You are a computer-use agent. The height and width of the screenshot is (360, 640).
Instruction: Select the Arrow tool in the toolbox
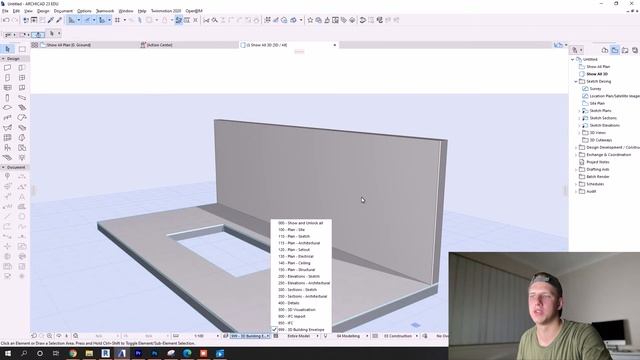7,49
